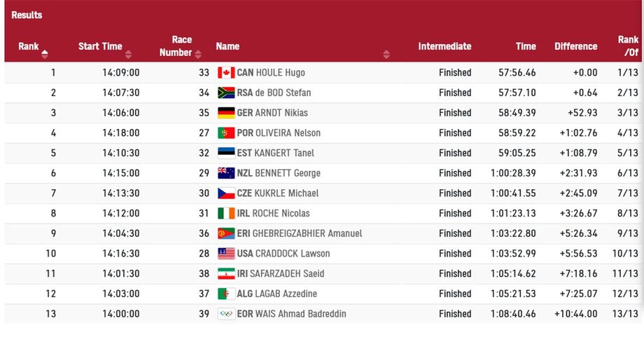Click the Intermediate column header

[444, 46]
